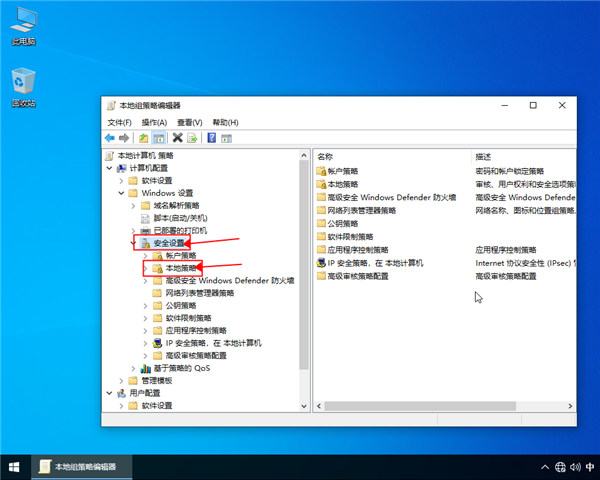
Task: Click the Windows Start button
Action: (15, 466)
